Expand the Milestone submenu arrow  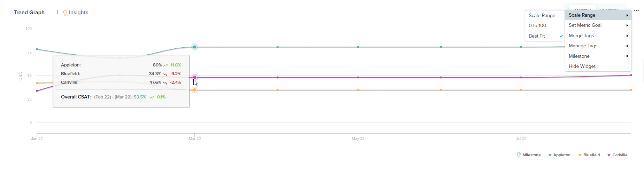click(x=627, y=56)
